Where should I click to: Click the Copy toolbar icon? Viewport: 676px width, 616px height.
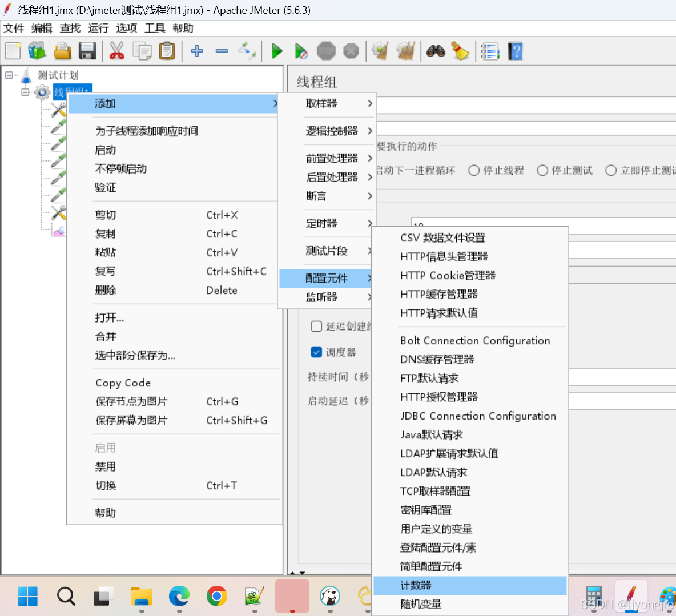pos(142,51)
